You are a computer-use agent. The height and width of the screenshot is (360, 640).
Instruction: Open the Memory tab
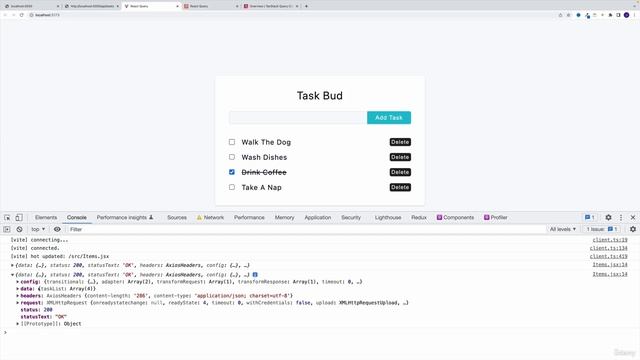[284, 218]
